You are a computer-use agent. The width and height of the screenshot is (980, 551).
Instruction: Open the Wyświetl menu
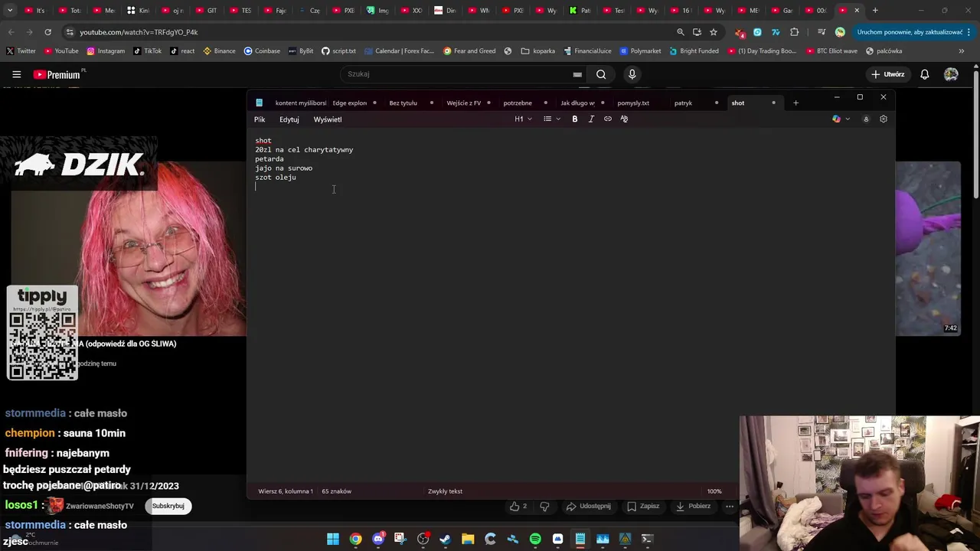click(x=328, y=119)
